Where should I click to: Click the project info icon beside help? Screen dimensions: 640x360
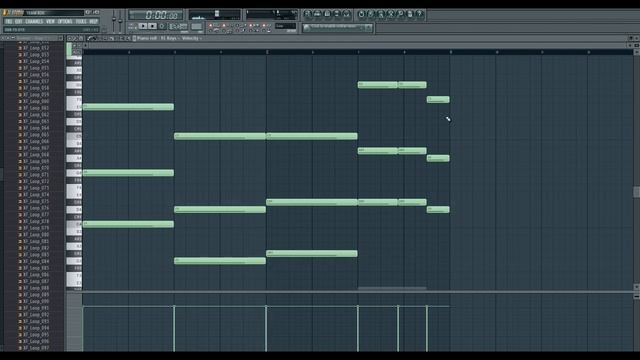(410, 14)
